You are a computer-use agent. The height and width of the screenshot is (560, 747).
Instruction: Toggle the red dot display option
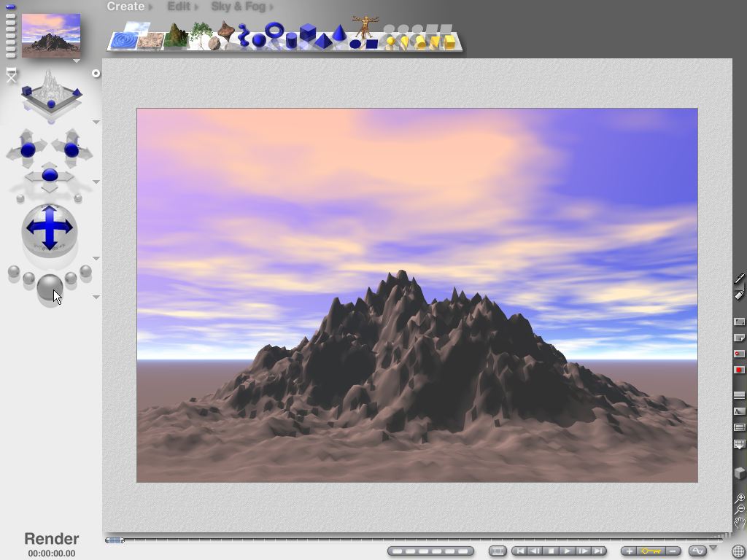coord(739,354)
